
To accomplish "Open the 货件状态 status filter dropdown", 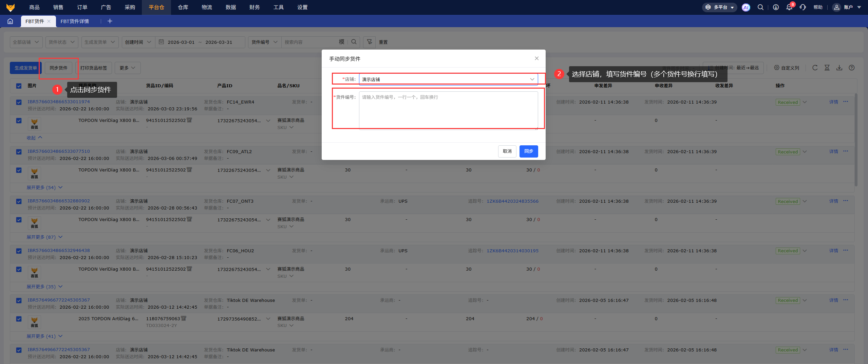I will pos(62,42).
